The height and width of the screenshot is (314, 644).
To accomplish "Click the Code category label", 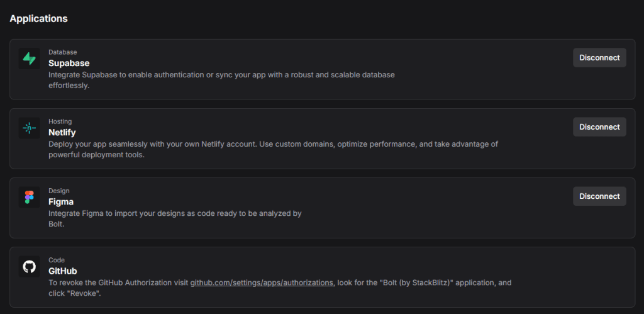I will click(57, 260).
